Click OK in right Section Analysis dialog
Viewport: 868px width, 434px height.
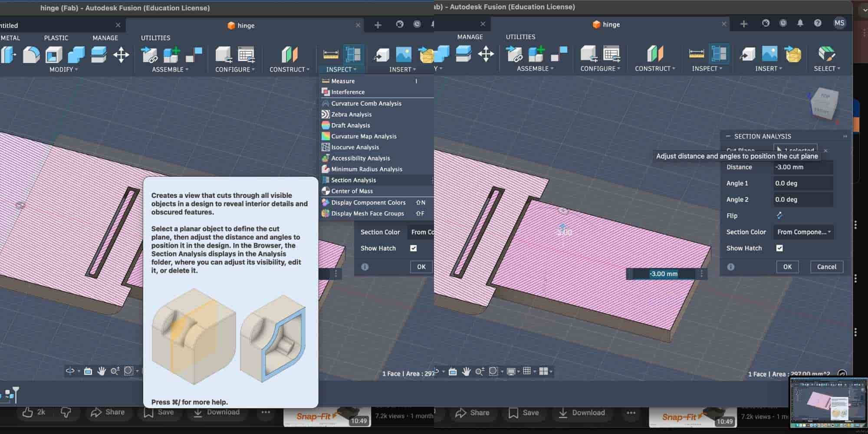787,267
